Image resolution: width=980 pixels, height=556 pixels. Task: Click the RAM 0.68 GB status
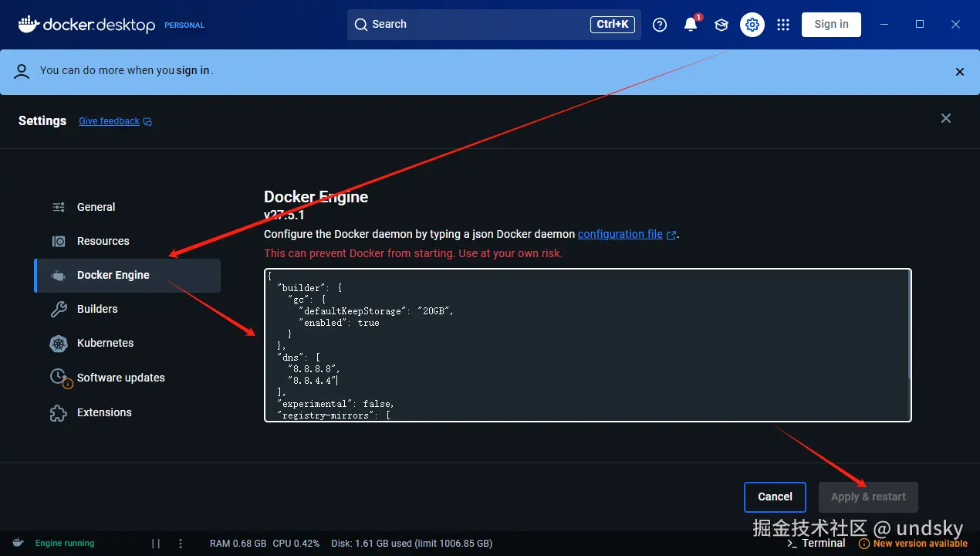pos(238,543)
